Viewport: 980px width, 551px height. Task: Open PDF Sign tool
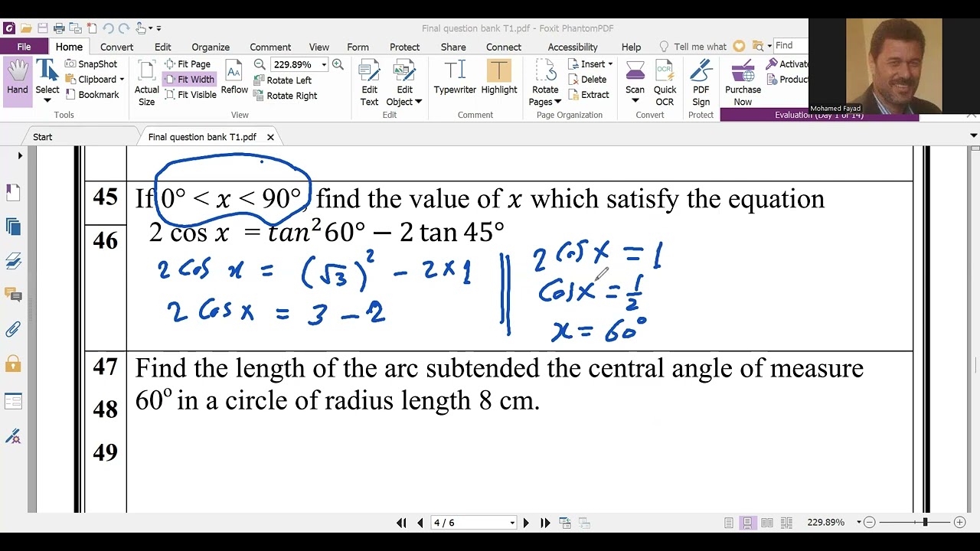pos(701,83)
